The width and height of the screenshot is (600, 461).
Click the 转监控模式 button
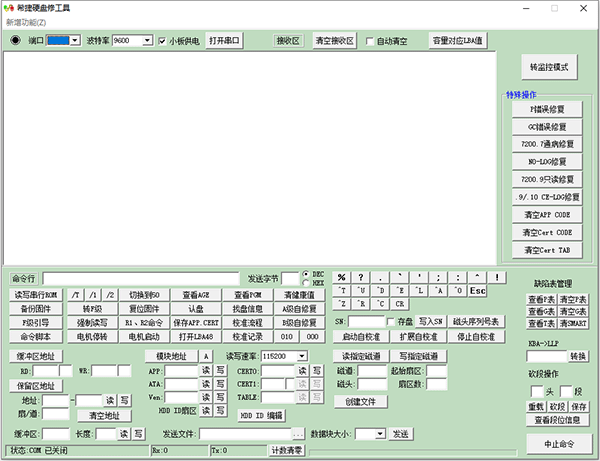[x=548, y=67]
